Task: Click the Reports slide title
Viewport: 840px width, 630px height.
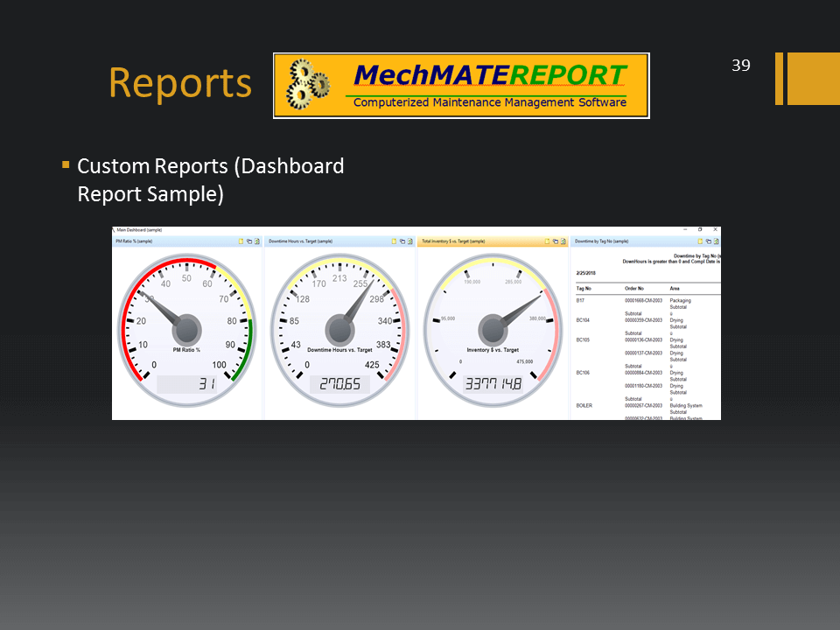Action: [x=180, y=83]
